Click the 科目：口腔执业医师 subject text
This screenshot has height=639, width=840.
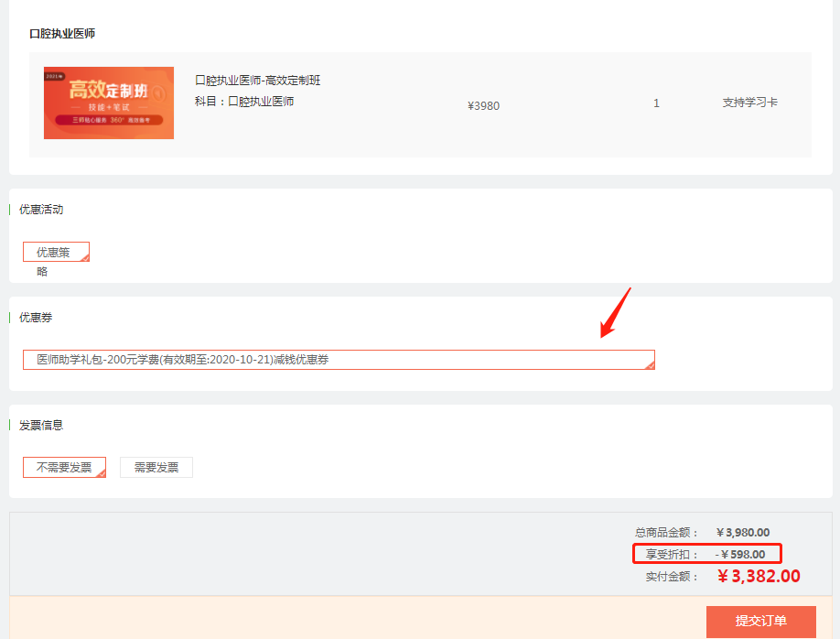point(244,102)
